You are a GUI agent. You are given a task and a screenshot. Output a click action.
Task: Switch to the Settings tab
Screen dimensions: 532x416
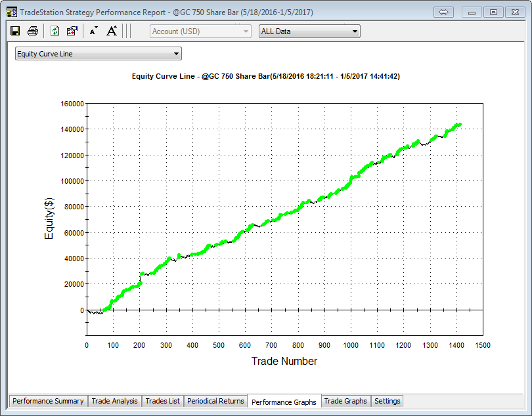(x=387, y=401)
